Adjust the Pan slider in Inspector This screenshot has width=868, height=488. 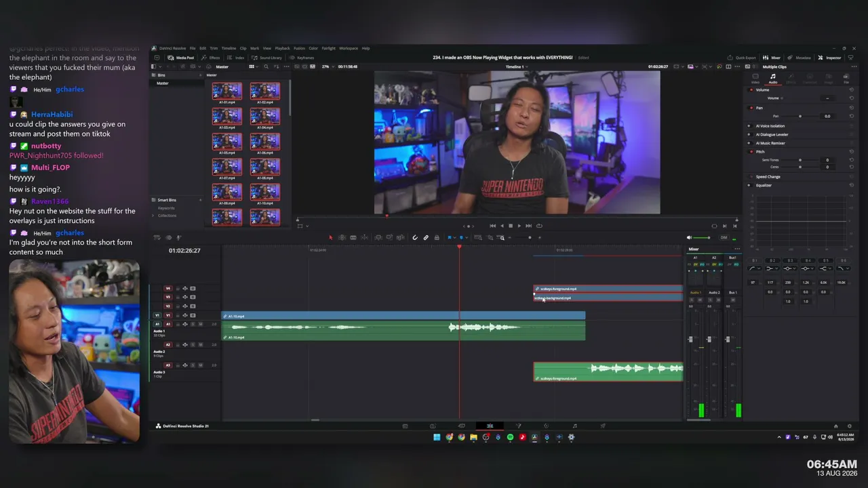[800, 116]
